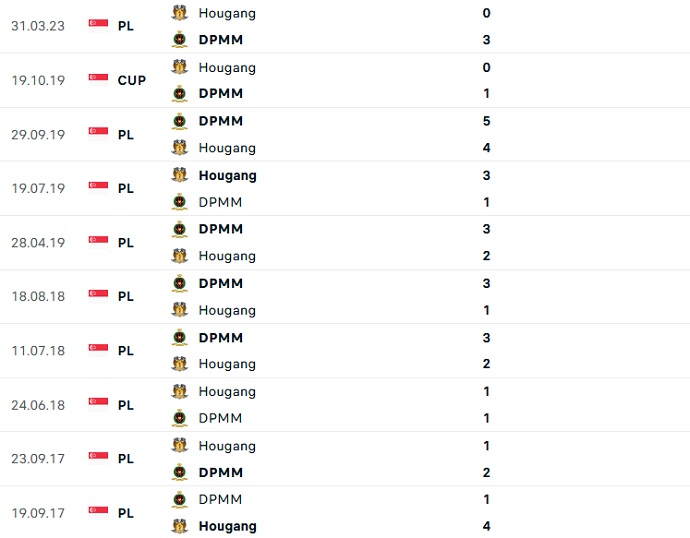Viewport: 690px width, 538px height.
Task: Click Hougang crest in 19.07.19 match
Action: (180, 175)
